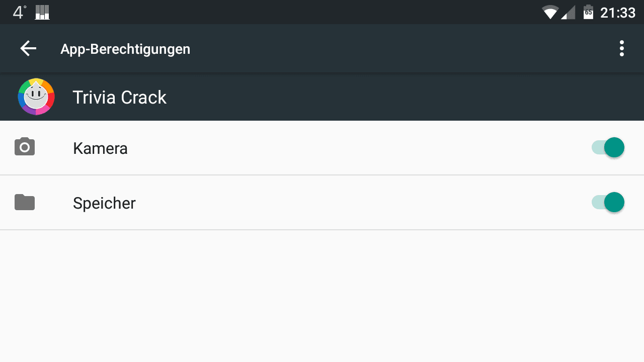This screenshot has width=644, height=362.
Task: Tap the folder icon beside Speicher
Action: [x=25, y=202]
